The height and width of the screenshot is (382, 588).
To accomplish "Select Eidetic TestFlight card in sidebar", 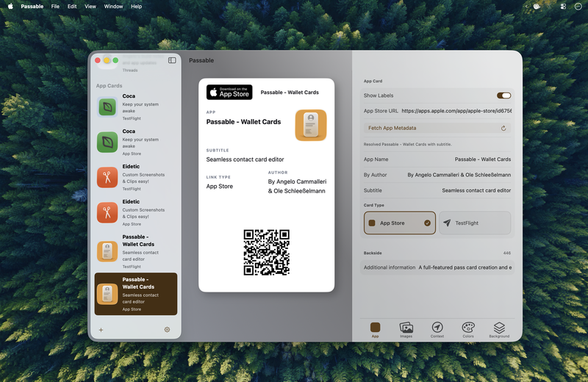I will pyautogui.click(x=136, y=177).
